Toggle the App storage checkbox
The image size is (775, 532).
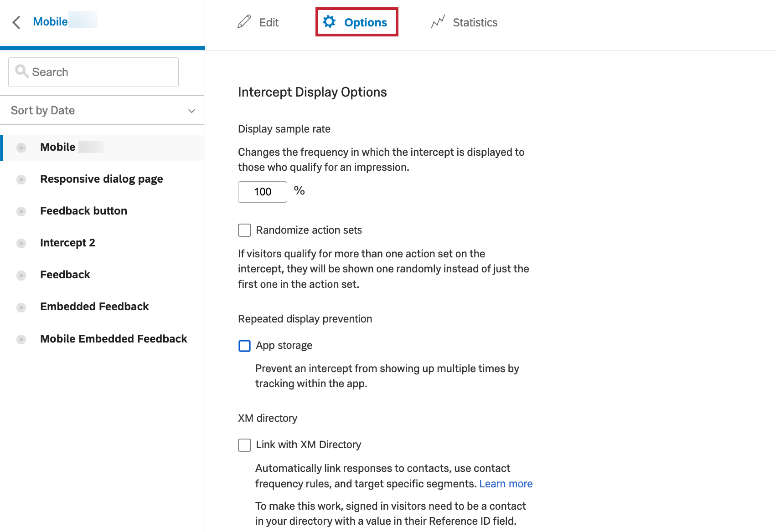[245, 346]
